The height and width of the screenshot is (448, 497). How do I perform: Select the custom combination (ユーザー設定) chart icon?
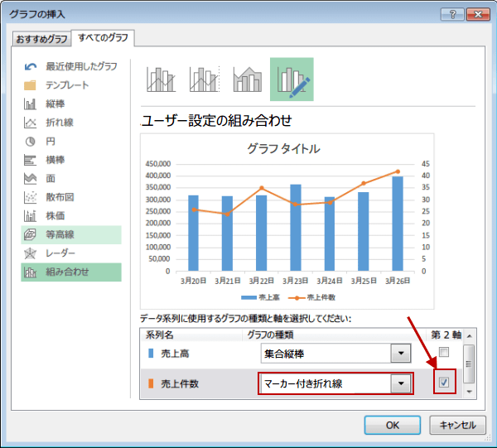coord(292,79)
